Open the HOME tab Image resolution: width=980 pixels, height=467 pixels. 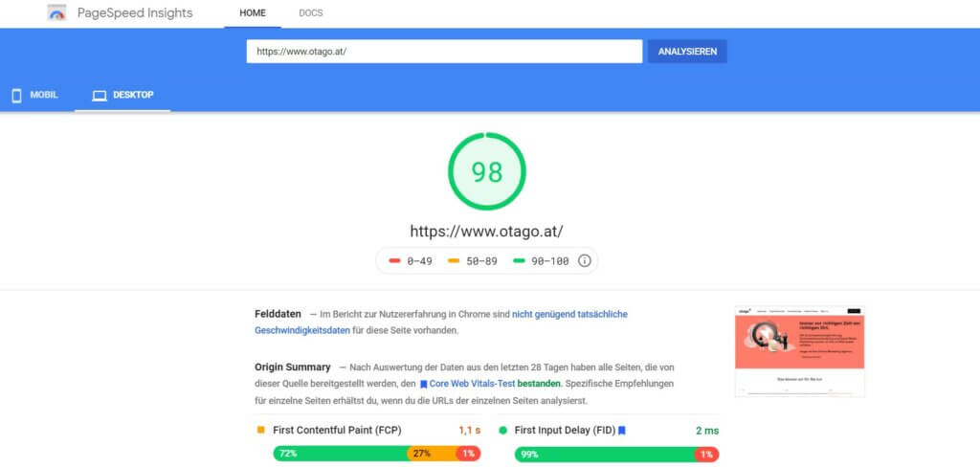(x=253, y=13)
